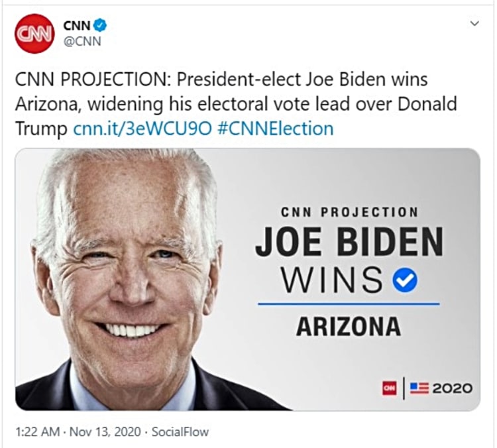Click the #CNNElection hashtag
The height and width of the screenshot is (448, 497).
pos(274,128)
